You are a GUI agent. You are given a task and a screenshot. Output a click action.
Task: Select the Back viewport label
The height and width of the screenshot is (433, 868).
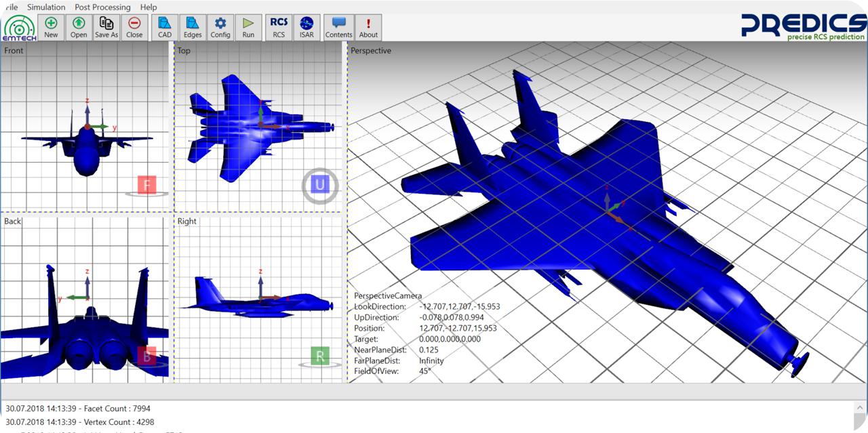[12, 222]
